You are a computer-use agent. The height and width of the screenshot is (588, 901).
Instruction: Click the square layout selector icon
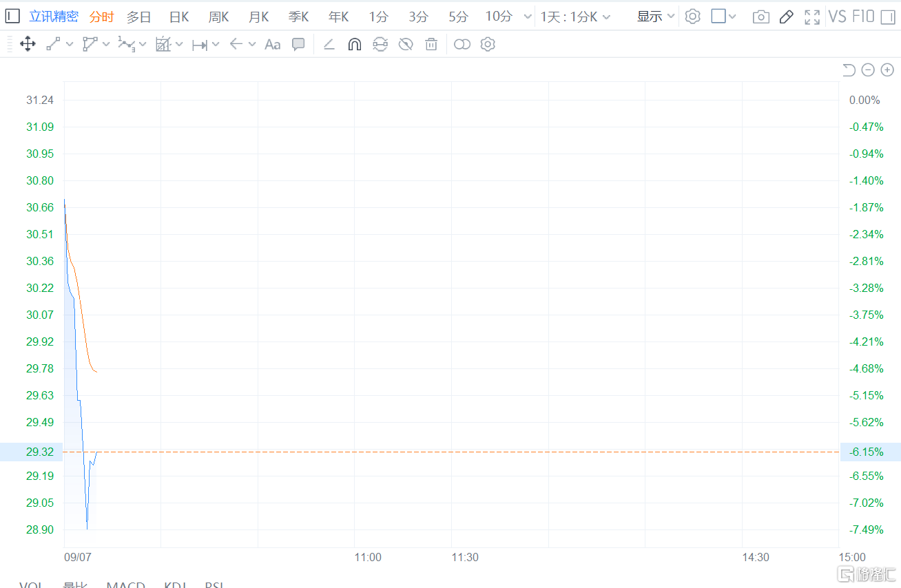point(718,17)
